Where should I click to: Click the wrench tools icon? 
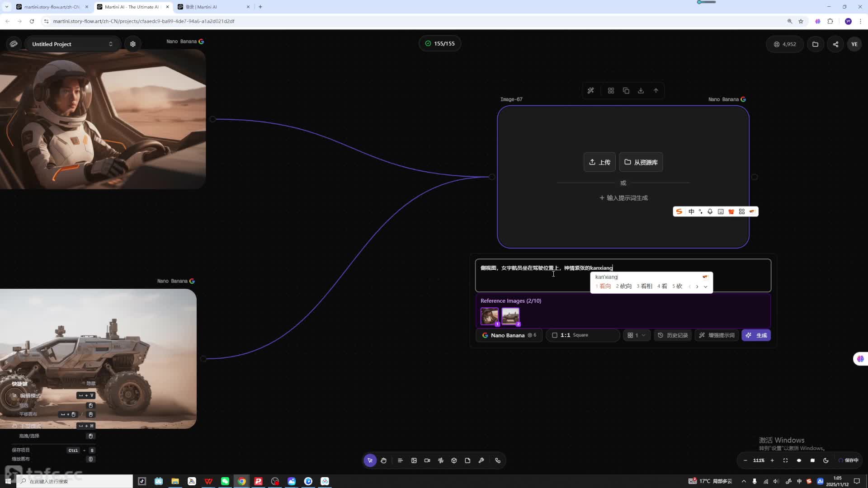(x=481, y=460)
